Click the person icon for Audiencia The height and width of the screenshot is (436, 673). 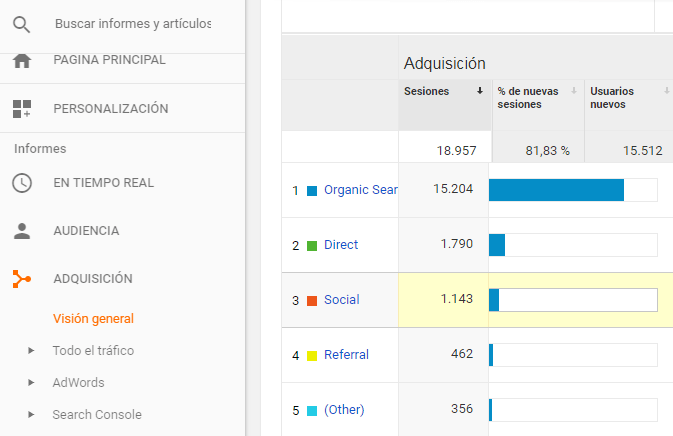point(21,231)
